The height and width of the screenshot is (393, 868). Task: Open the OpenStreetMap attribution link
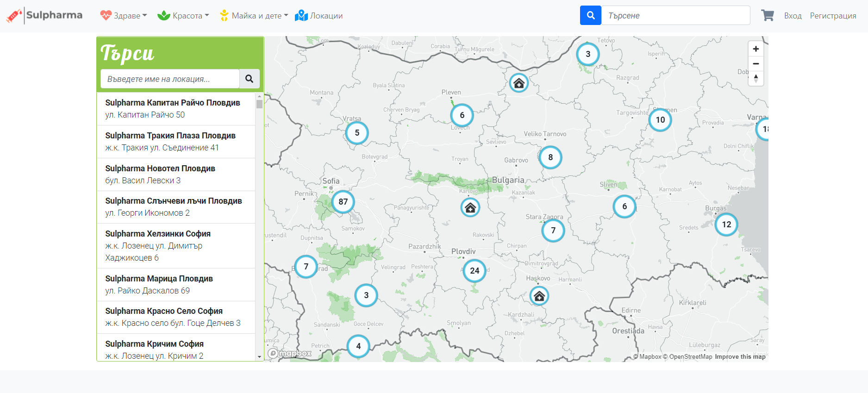tap(687, 357)
